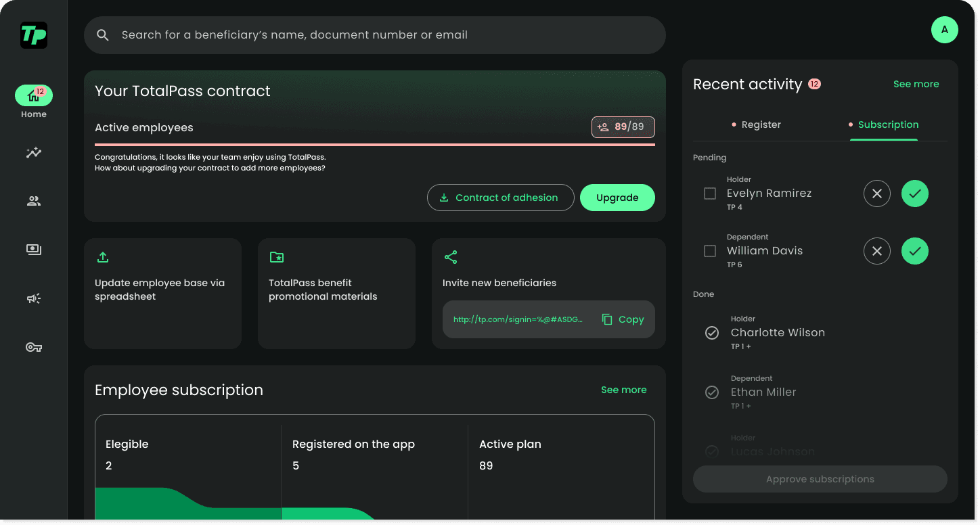Open Update employee base via spreadsheet card

[x=162, y=294]
